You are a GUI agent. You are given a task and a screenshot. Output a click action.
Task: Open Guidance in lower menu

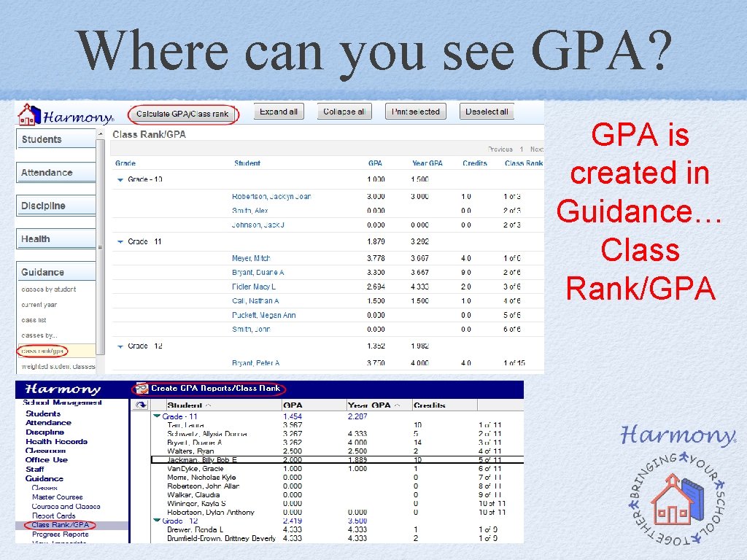[x=44, y=478]
